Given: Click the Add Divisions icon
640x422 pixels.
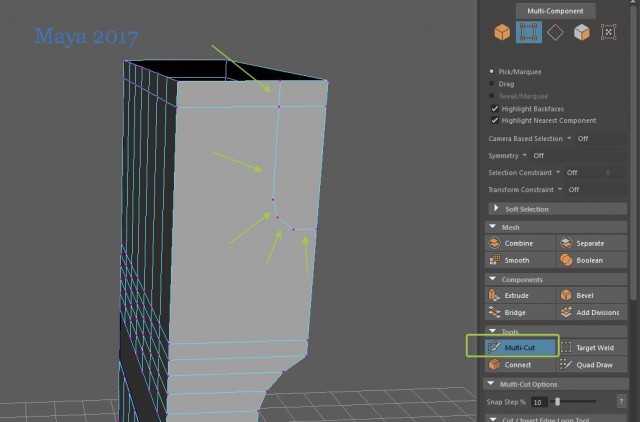Looking at the screenshot, I should 566,312.
